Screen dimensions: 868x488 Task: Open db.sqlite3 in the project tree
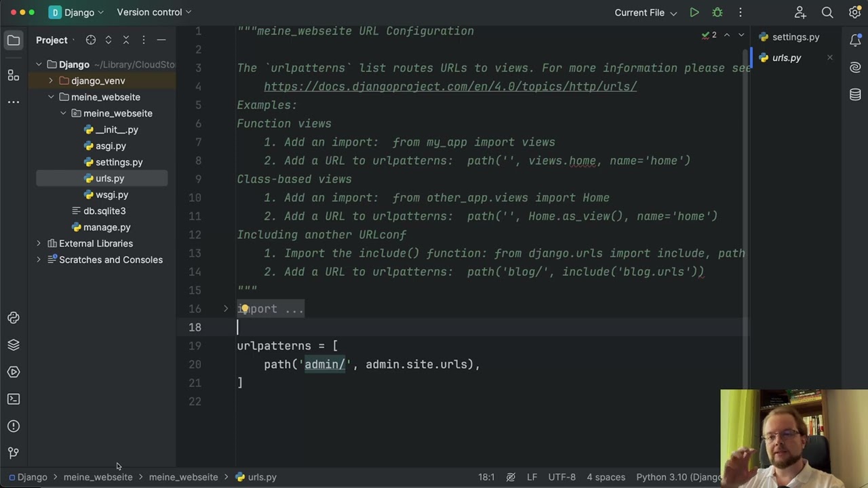(x=104, y=211)
